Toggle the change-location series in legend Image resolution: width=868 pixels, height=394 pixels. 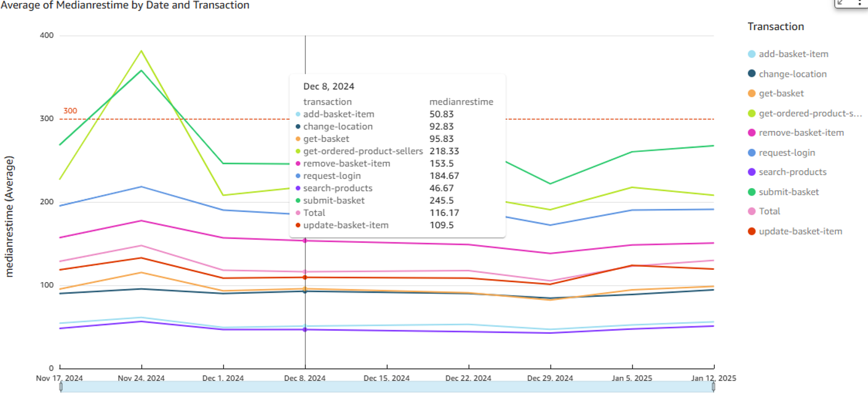pyautogui.click(x=792, y=74)
